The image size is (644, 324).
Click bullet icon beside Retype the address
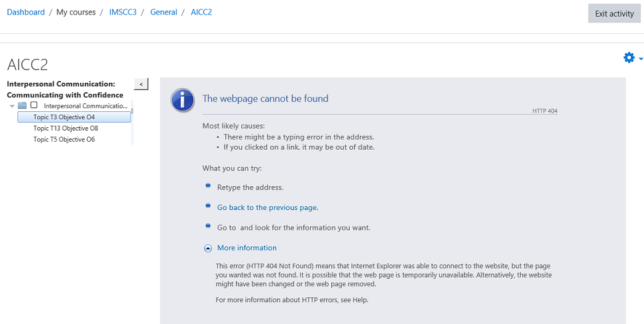208,186
